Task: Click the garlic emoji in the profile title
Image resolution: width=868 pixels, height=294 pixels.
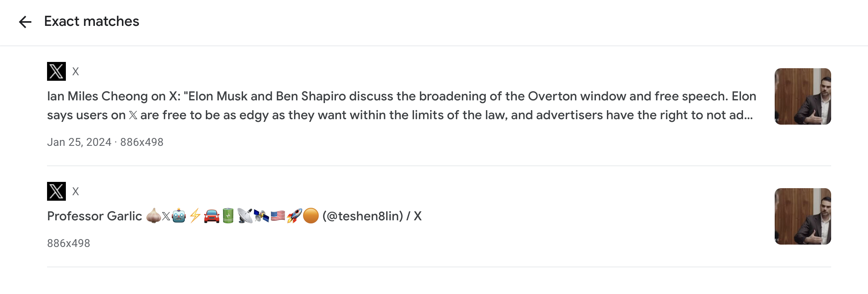Action: tap(153, 216)
